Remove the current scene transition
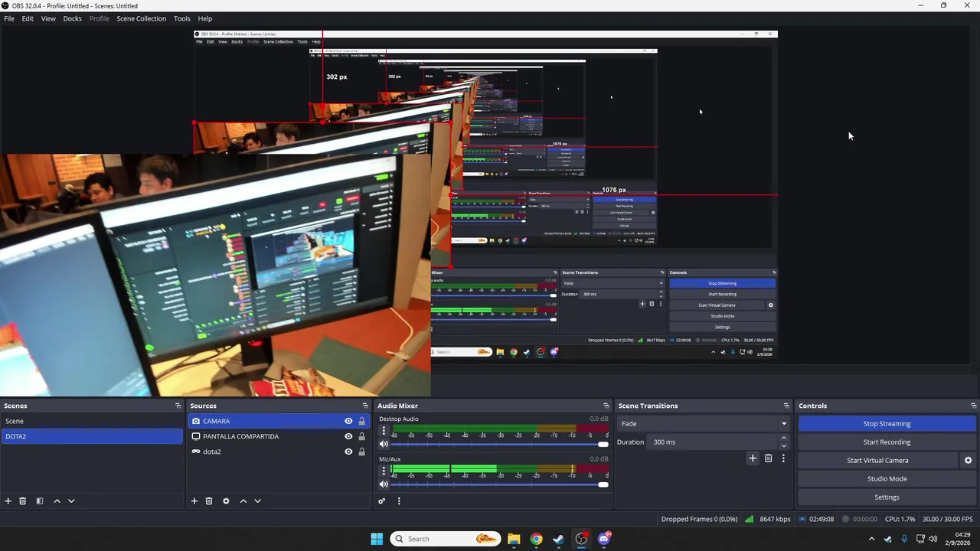The image size is (980, 551). [x=769, y=458]
